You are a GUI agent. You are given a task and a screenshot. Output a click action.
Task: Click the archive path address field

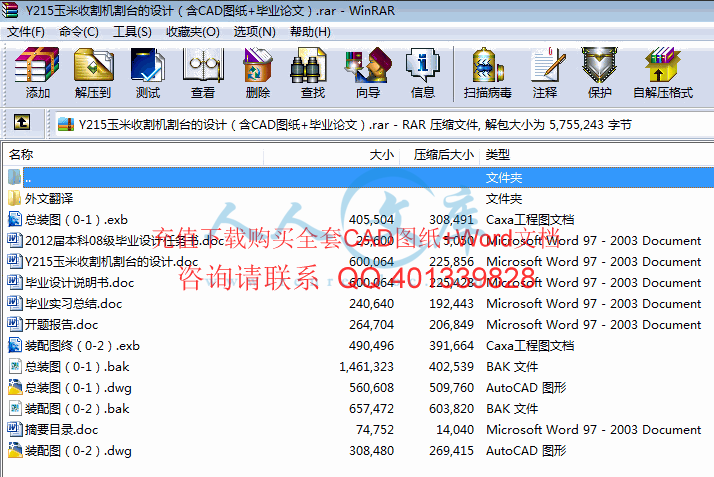[x=385, y=125]
